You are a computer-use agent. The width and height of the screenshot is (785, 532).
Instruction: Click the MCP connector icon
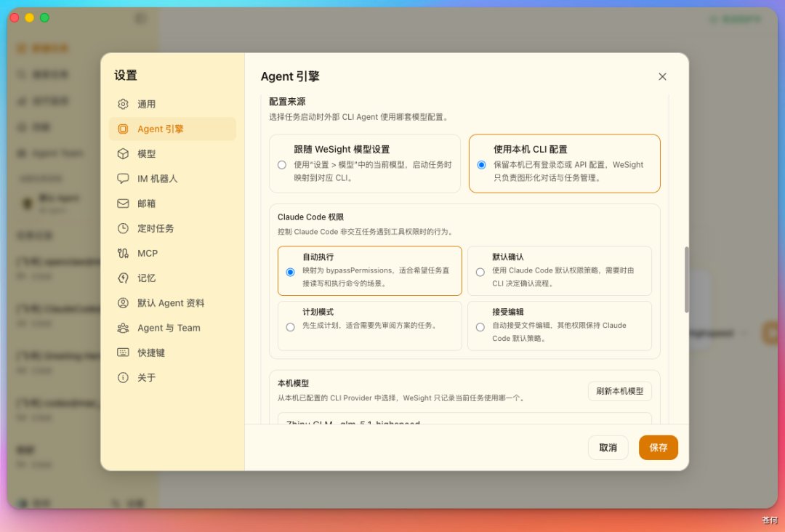123,253
